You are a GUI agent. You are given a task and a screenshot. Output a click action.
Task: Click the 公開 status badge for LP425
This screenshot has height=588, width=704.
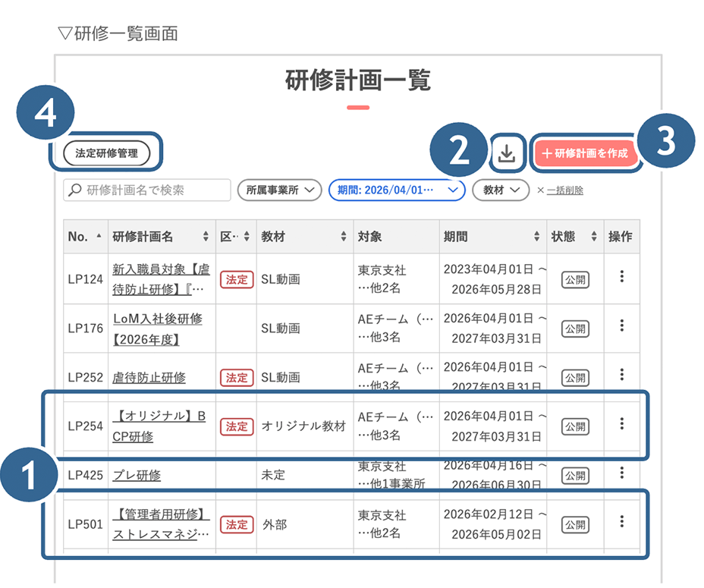click(575, 476)
